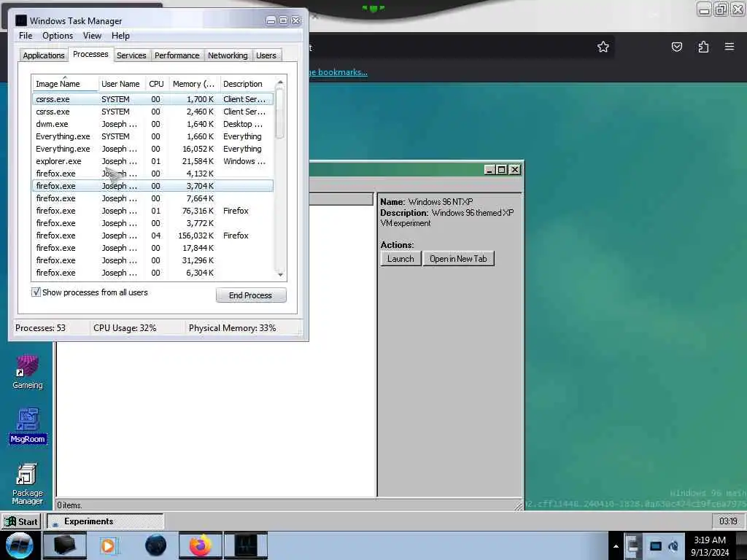Click the Task Manager taskbar icon
This screenshot has height=560, width=747.
(x=246, y=545)
